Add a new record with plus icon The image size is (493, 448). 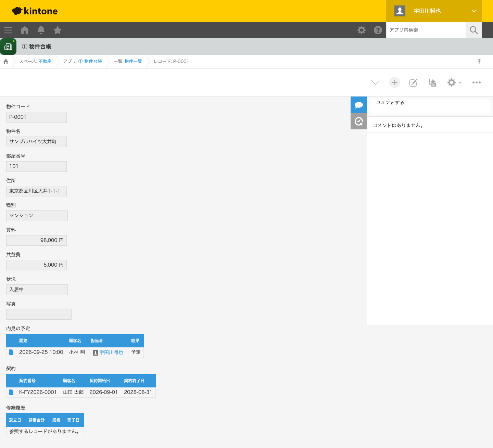[395, 82]
